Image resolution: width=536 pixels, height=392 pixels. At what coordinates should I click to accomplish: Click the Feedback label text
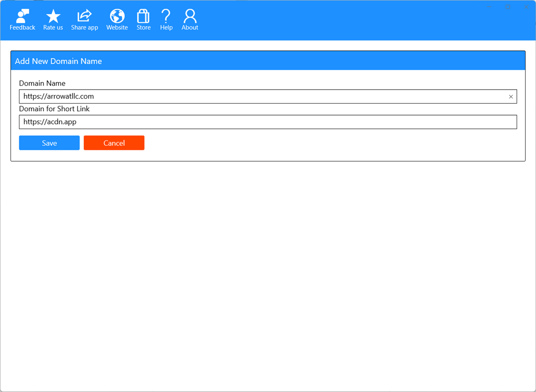click(22, 27)
